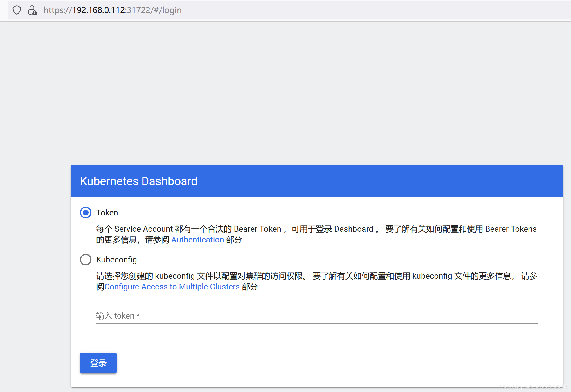This screenshot has width=571, height=392.
Task: Select the Token radio button
Action: (x=86, y=213)
